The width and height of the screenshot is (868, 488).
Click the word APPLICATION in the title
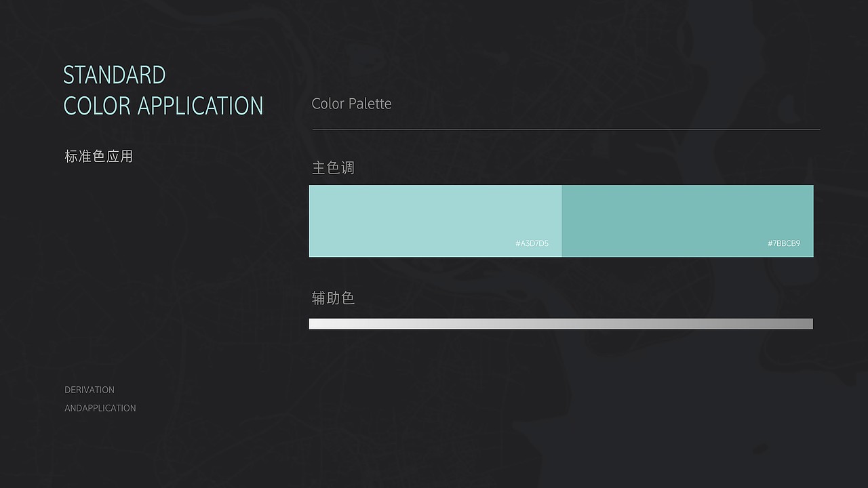[200, 106]
